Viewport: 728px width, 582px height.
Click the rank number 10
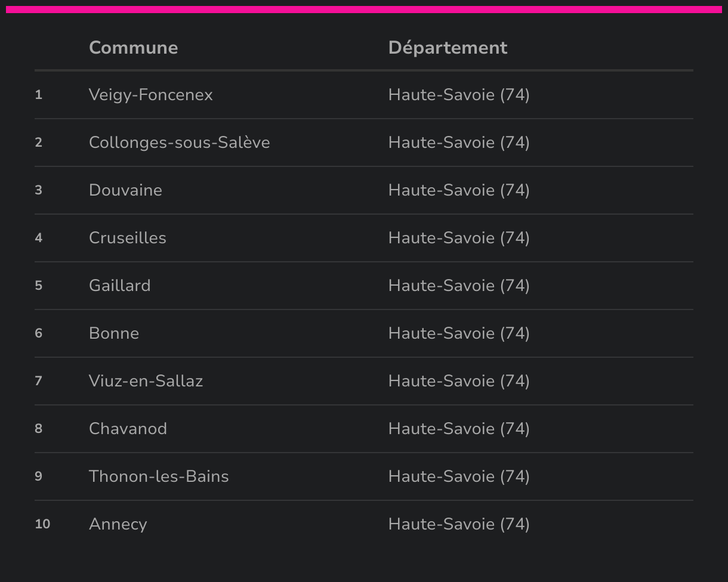click(x=42, y=524)
